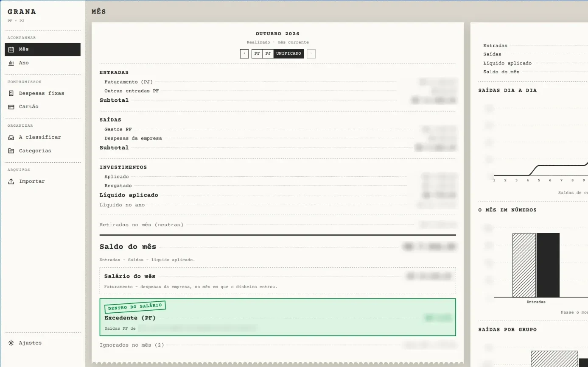Go to the previous month with the left chevron
Image resolution: width=588 pixels, height=367 pixels.
[x=244, y=54]
